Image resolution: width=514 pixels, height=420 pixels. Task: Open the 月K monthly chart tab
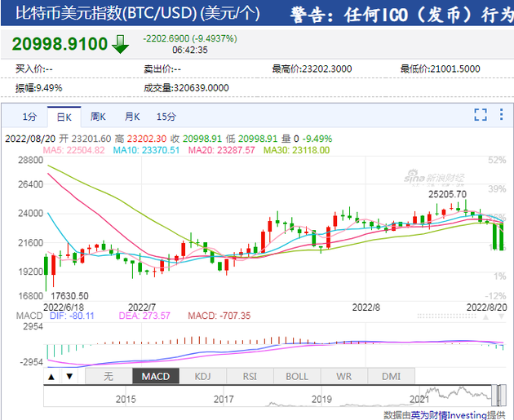(x=131, y=116)
